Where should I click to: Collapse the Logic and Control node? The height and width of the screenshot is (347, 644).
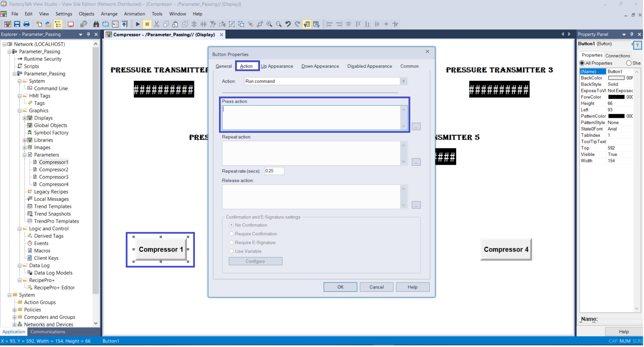(x=20, y=229)
